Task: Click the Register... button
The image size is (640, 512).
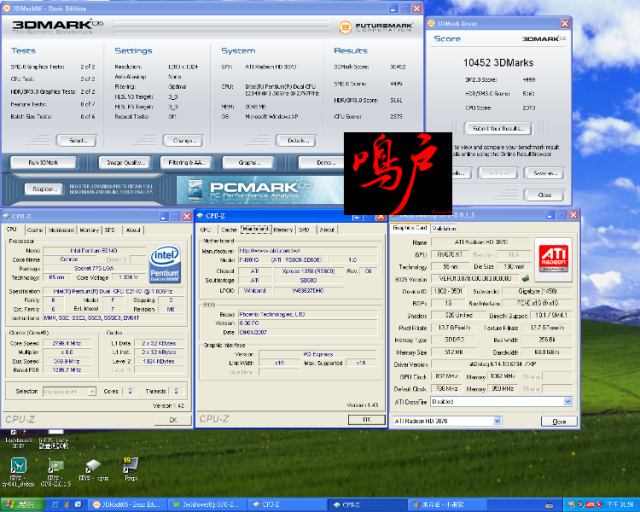Action: point(44,189)
